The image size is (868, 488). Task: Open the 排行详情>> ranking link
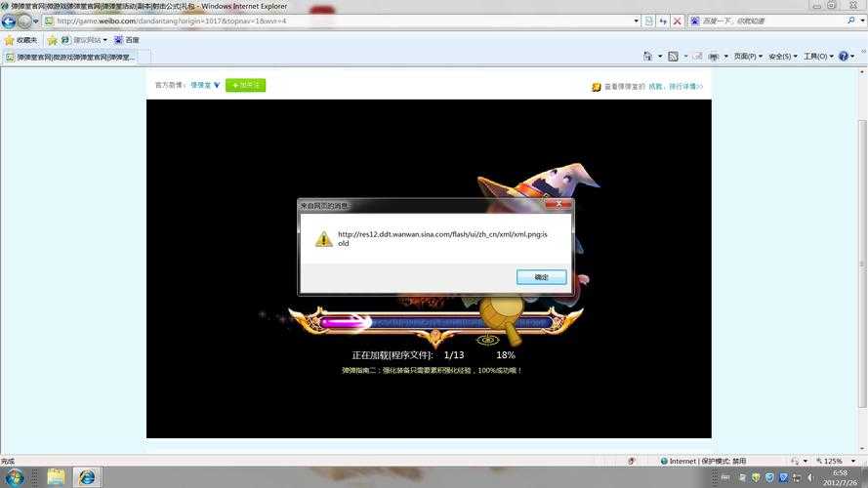685,87
